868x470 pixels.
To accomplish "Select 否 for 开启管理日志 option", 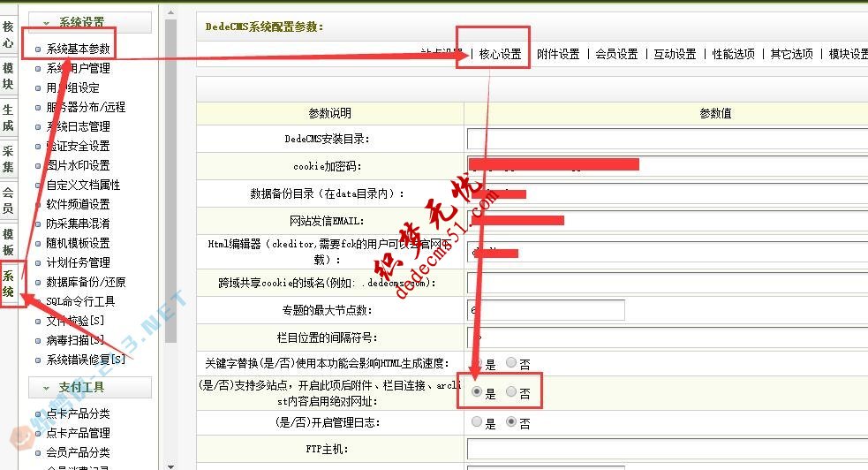I will pos(511,421).
